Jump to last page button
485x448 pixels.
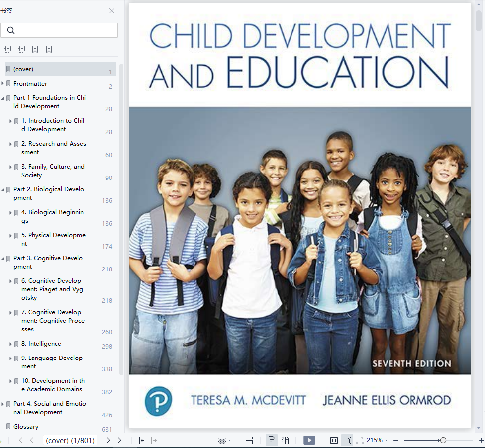coord(120,440)
